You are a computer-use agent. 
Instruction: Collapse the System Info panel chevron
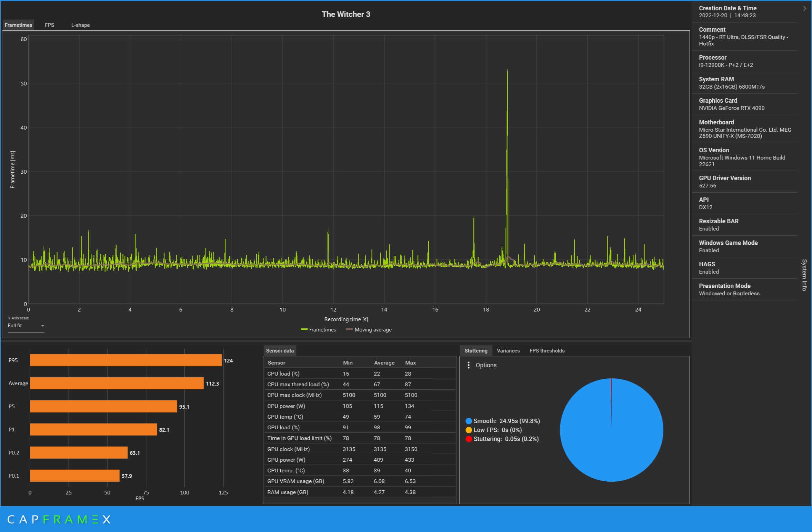[x=804, y=8]
